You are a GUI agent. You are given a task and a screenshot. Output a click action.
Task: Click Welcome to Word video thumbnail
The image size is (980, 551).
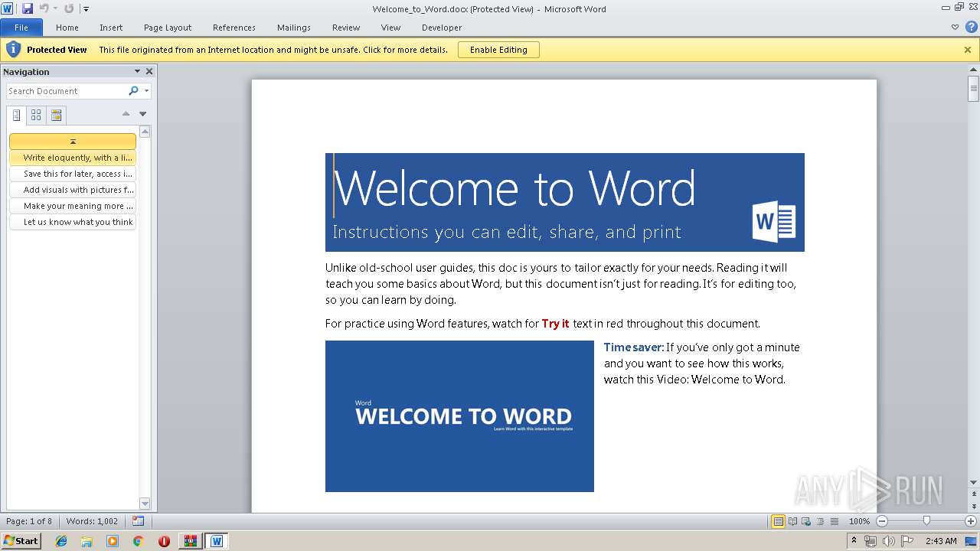459,416
